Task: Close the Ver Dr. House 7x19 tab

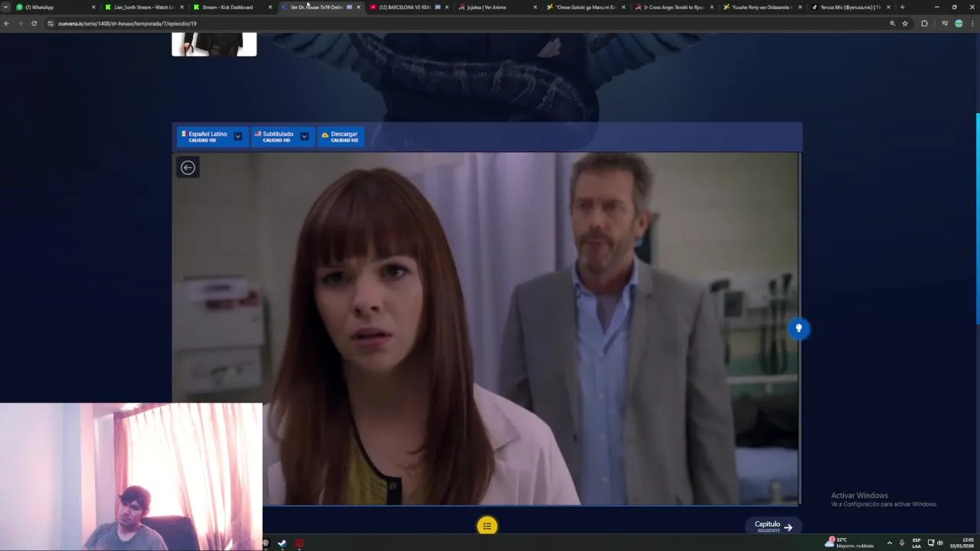Action: [x=358, y=7]
